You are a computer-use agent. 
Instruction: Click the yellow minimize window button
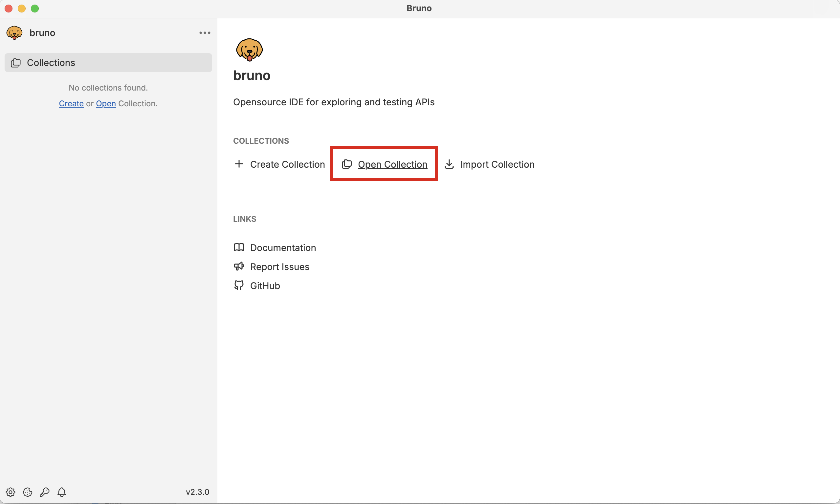(x=22, y=9)
